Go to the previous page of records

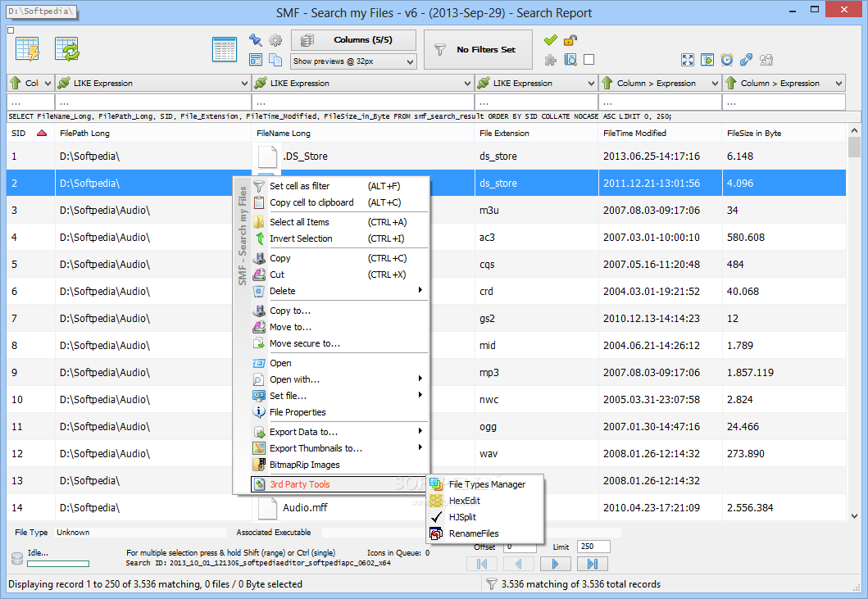[x=519, y=564]
